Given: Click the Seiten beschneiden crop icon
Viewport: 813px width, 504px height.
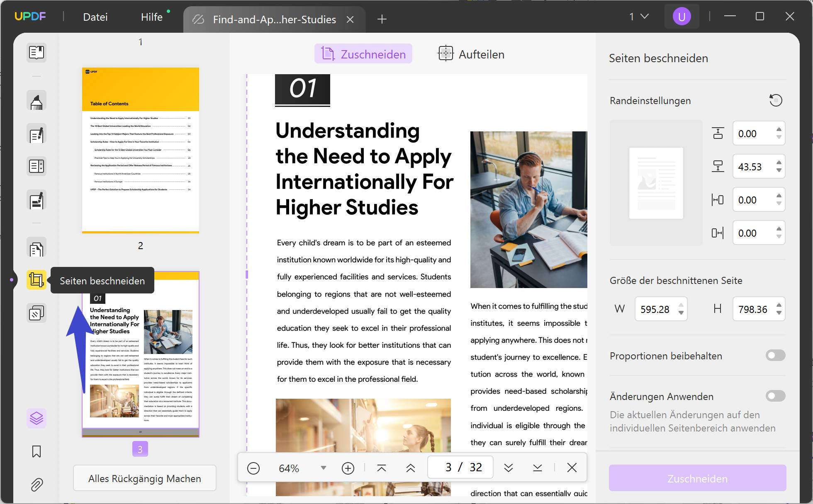Looking at the screenshot, I should [37, 280].
